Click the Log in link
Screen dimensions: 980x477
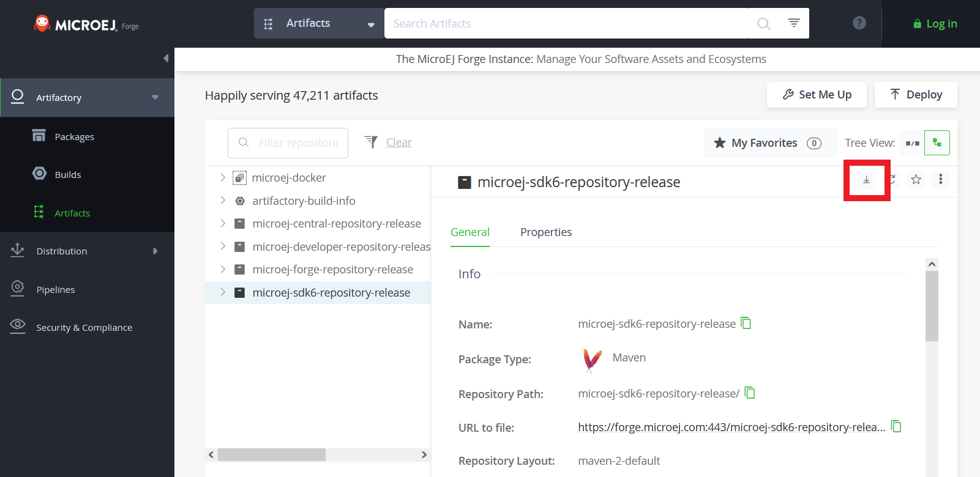click(x=935, y=24)
